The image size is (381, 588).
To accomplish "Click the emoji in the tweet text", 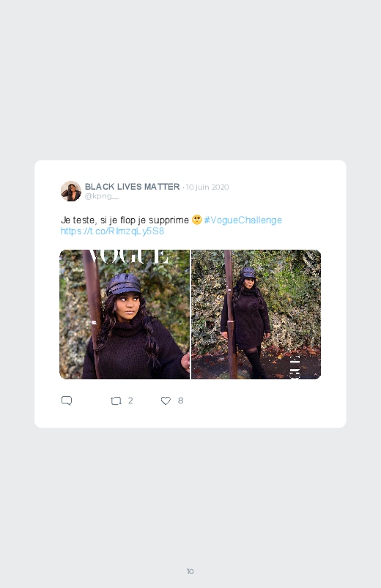I will (x=196, y=220).
